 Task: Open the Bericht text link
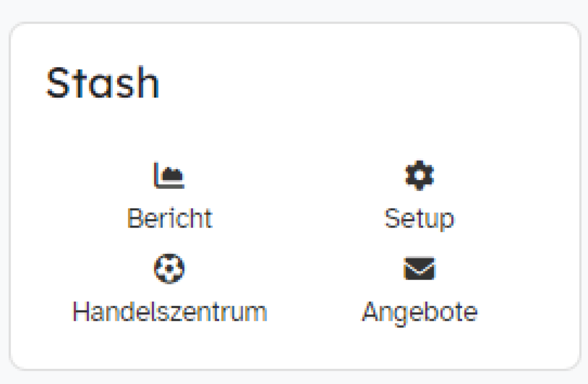[x=170, y=218]
